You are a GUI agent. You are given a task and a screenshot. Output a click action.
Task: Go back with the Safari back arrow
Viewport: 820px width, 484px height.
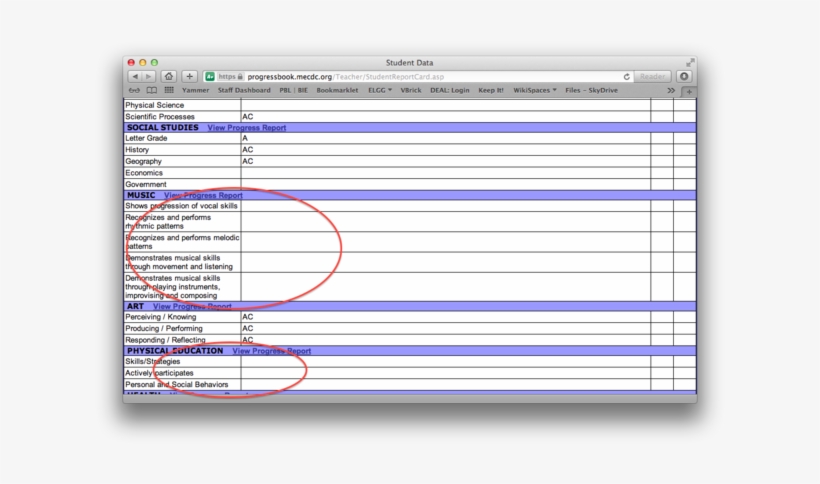[135, 76]
